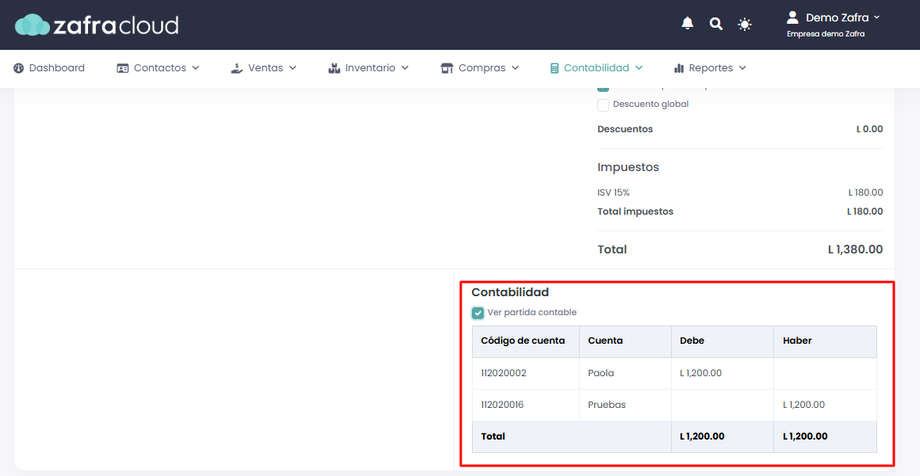Expand Contabilidad menu chevron
Screen dimensions: 920x476
click(639, 68)
